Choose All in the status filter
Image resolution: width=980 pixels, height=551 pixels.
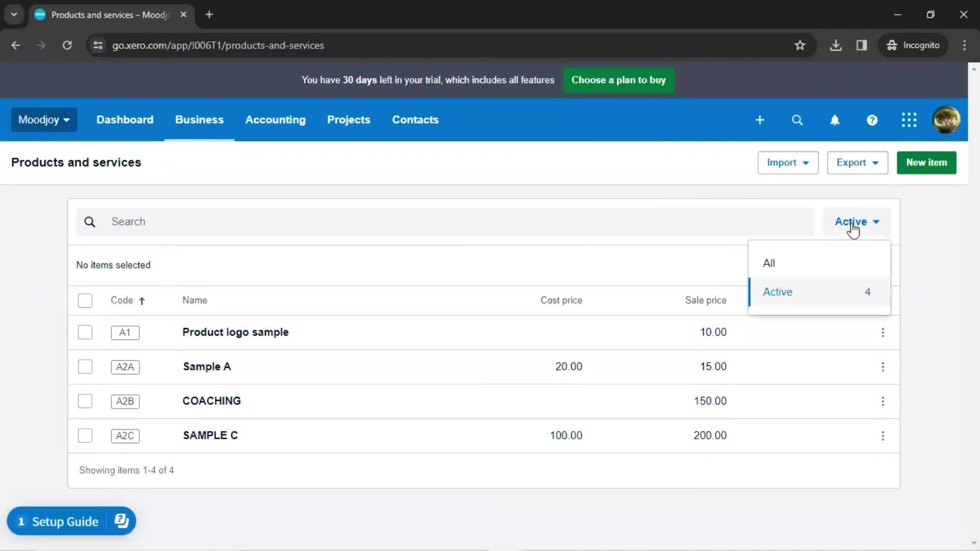pos(819,263)
